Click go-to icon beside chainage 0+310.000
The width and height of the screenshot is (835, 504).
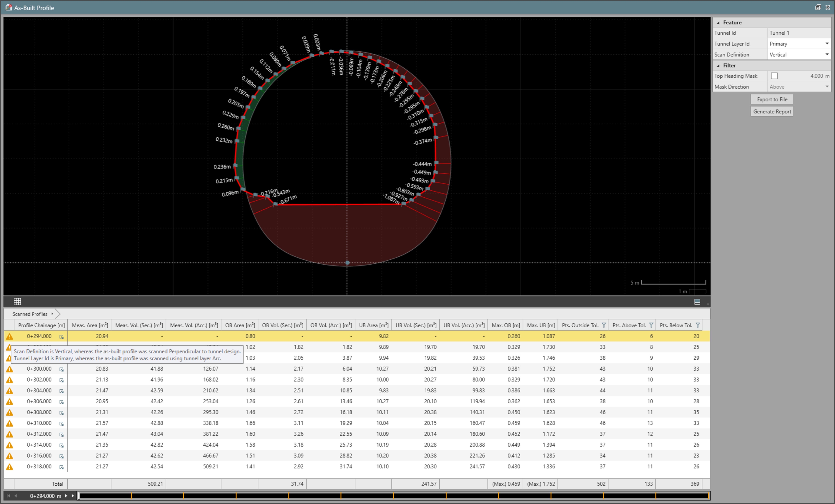[61, 423]
